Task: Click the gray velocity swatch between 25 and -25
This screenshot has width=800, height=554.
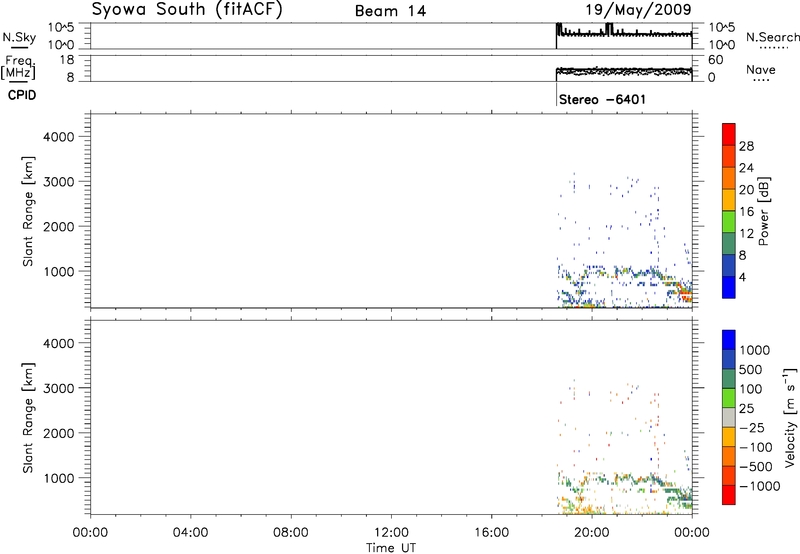Action: 729,417
